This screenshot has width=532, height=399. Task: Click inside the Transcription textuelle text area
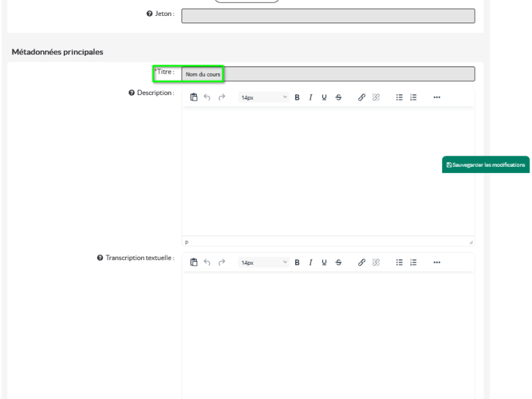pos(328,336)
